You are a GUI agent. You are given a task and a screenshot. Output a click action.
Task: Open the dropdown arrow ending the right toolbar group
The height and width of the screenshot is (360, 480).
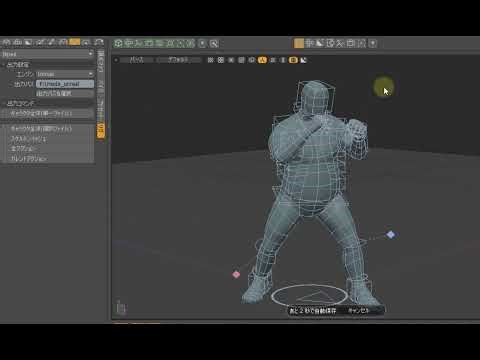pyautogui.click(x=373, y=43)
